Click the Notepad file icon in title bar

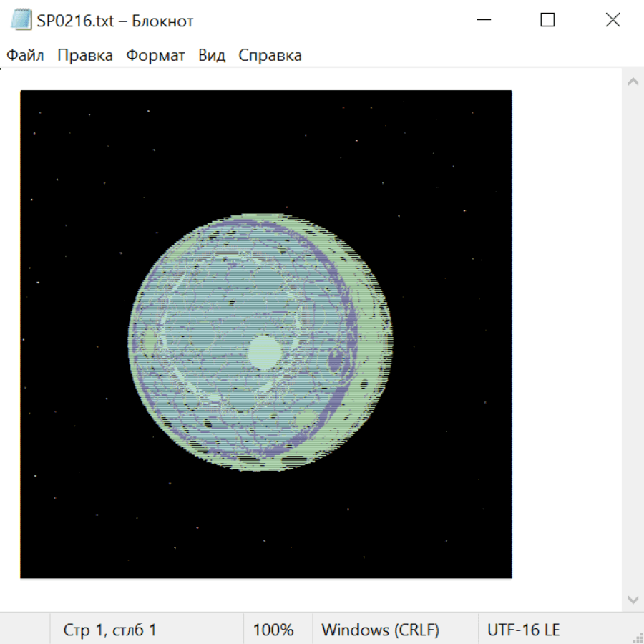click(21, 20)
